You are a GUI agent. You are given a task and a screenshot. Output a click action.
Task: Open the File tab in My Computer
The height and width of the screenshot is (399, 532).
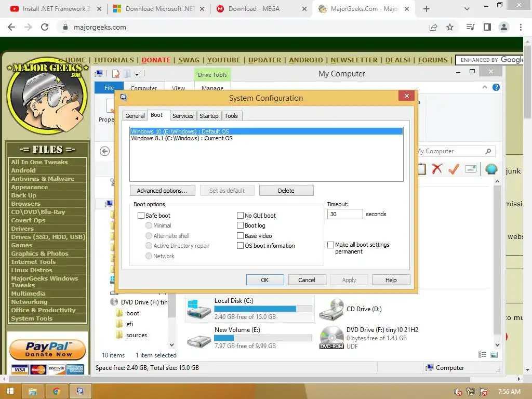point(109,87)
